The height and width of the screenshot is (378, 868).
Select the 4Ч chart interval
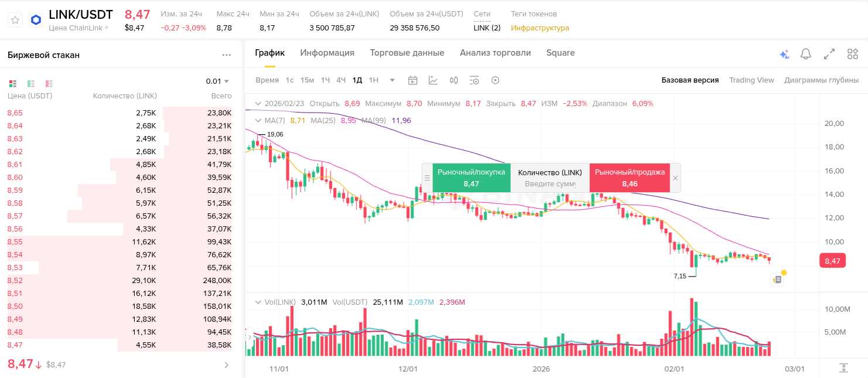(341, 80)
